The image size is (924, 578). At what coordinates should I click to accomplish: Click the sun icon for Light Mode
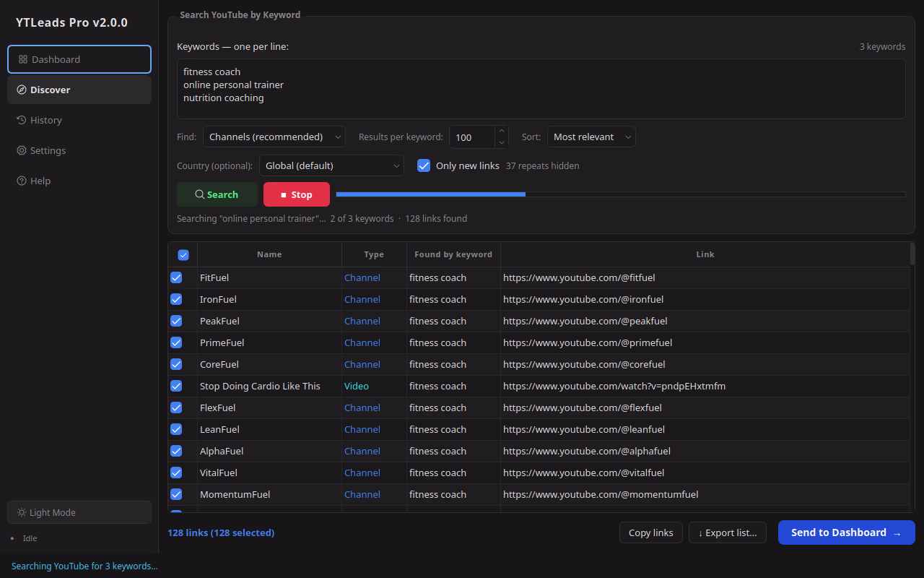(x=22, y=512)
